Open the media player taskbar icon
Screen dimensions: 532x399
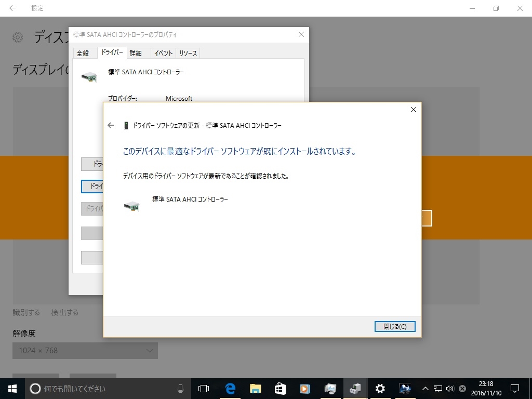tap(304, 389)
